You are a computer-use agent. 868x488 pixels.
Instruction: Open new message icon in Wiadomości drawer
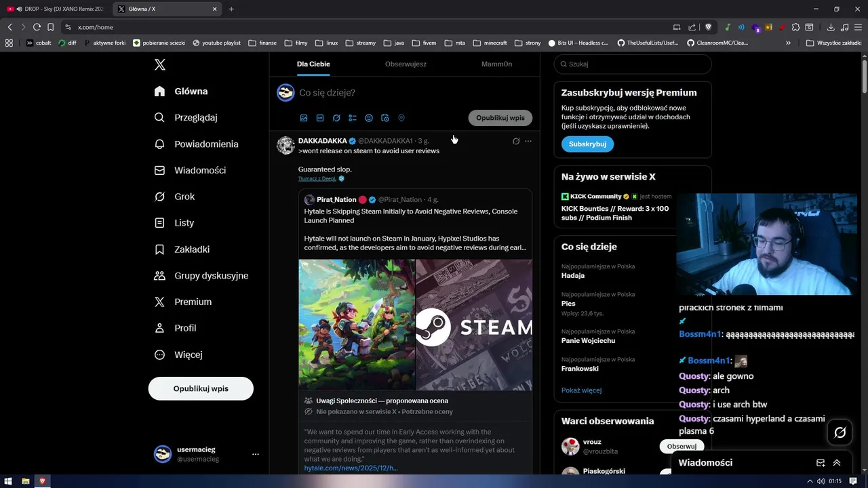(821, 463)
